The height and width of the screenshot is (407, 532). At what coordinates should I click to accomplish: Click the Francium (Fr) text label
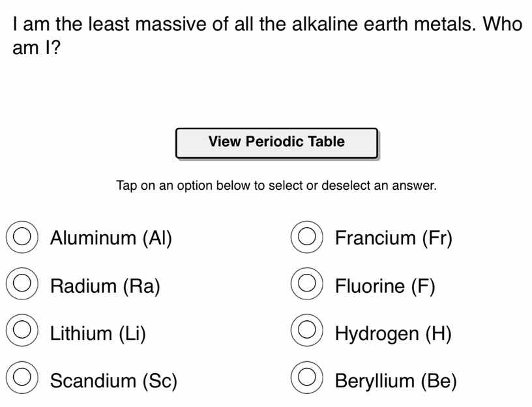[x=394, y=237]
